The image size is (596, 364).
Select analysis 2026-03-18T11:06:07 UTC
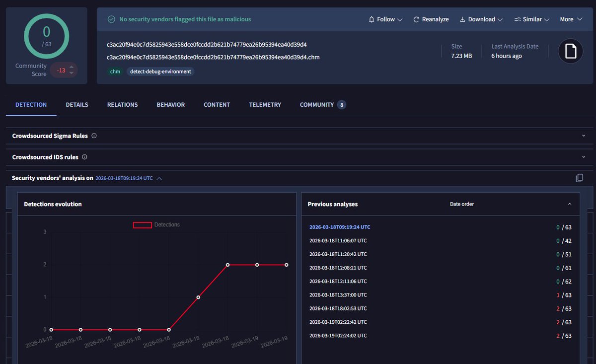coord(338,241)
